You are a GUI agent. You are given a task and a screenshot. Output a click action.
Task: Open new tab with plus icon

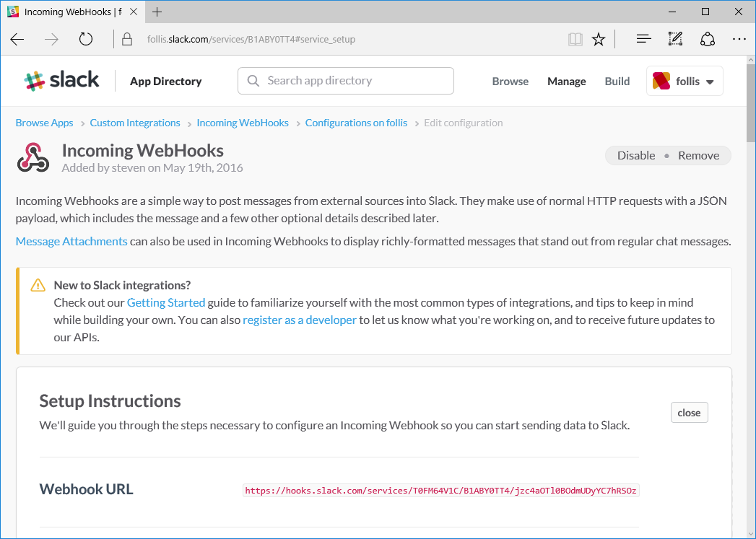(x=157, y=12)
